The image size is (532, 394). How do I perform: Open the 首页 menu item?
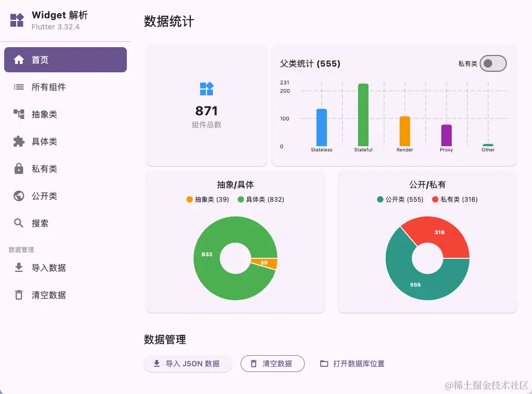coord(66,60)
